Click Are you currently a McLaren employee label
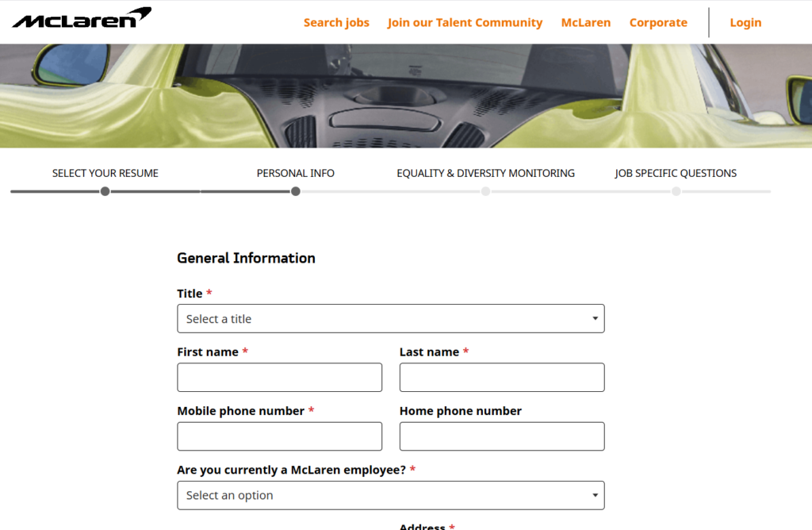Viewport: 812px width, 530px height. tap(292, 470)
